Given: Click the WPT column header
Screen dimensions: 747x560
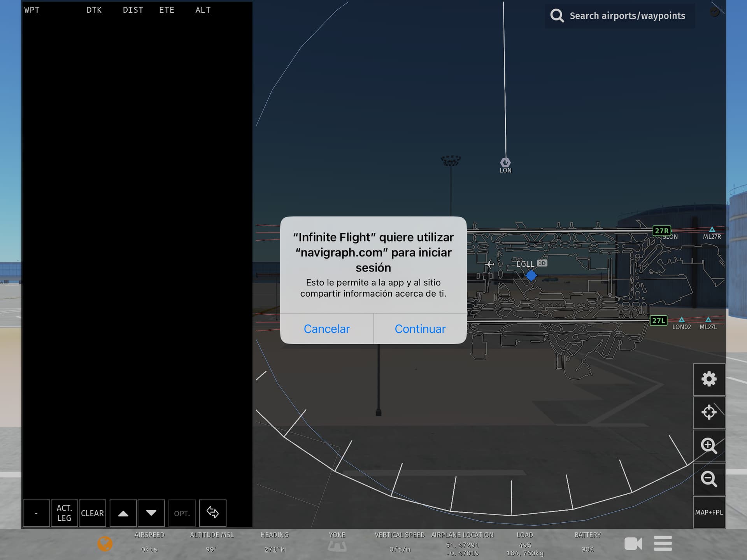Looking at the screenshot, I should [x=32, y=10].
